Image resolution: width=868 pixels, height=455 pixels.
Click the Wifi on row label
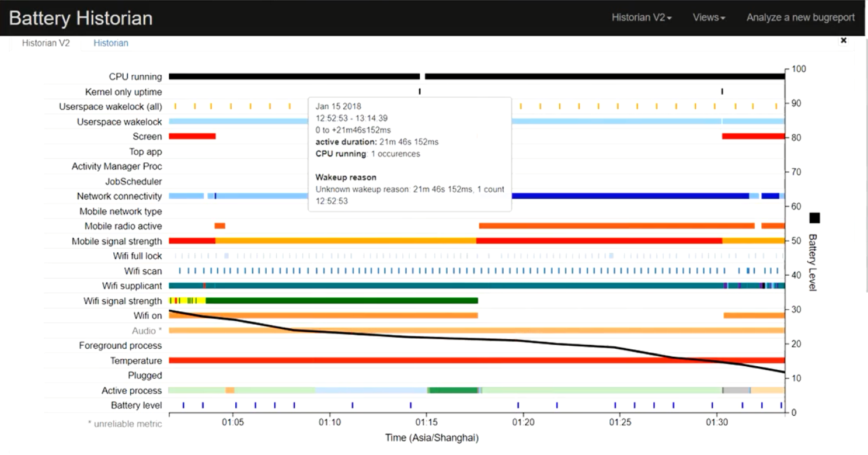pos(148,316)
